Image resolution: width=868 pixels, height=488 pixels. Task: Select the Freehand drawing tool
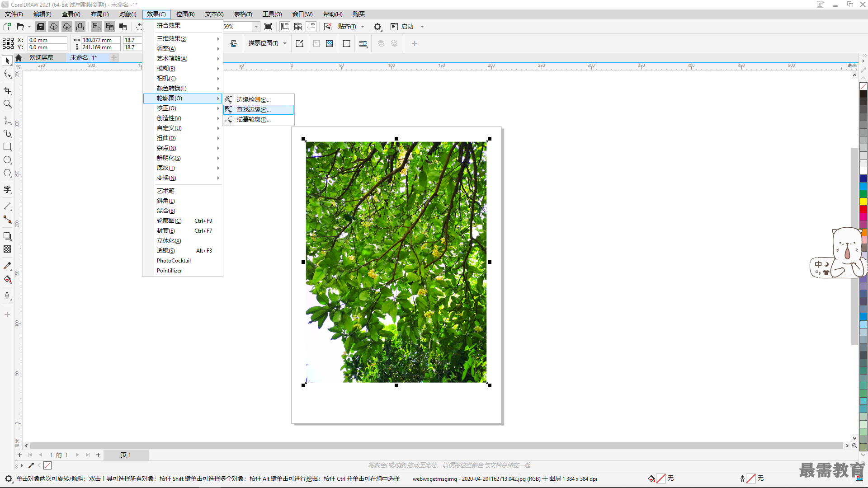click(x=7, y=121)
